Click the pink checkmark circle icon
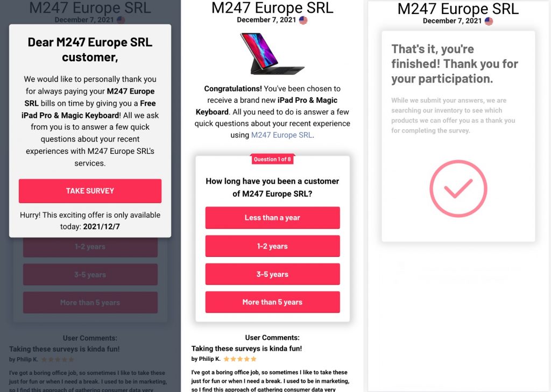The image size is (551, 392). coord(458,188)
